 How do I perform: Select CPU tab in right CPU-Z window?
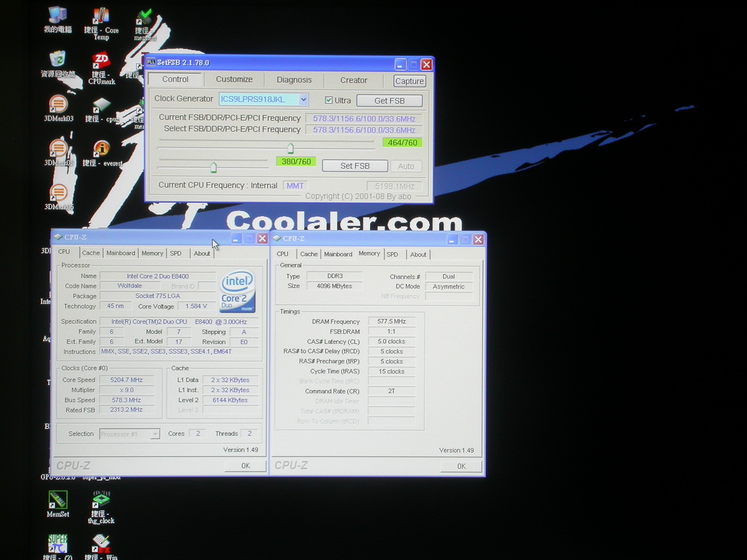tap(282, 254)
